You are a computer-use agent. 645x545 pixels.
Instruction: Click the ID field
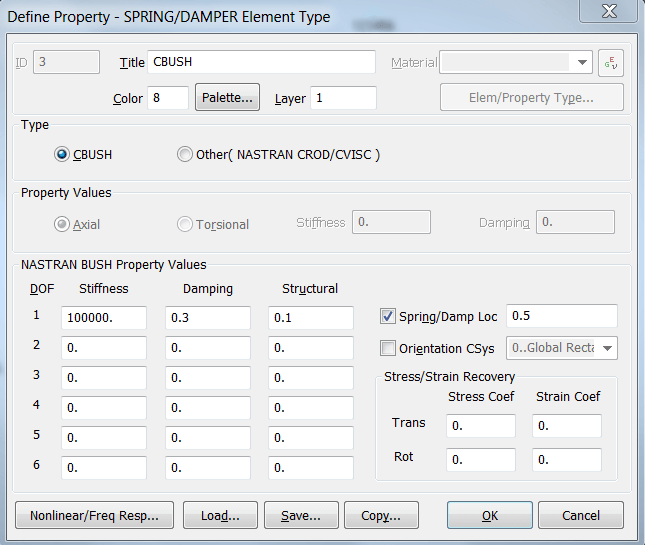pyautogui.click(x=66, y=62)
